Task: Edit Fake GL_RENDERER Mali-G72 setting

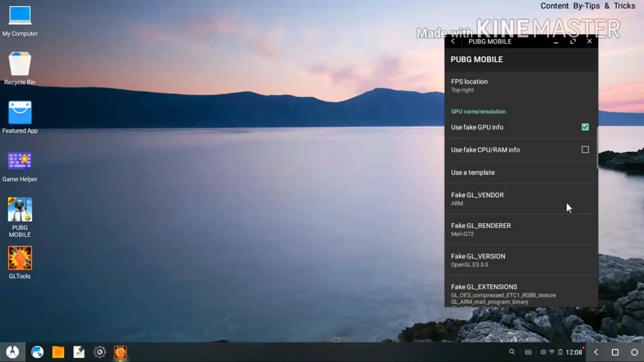Action: click(x=521, y=230)
